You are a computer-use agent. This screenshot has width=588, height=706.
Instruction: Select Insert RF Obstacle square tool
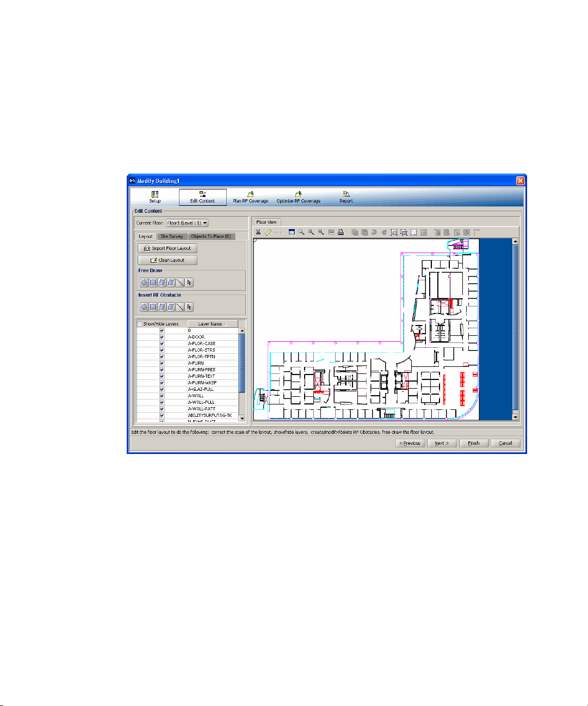[x=153, y=307]
